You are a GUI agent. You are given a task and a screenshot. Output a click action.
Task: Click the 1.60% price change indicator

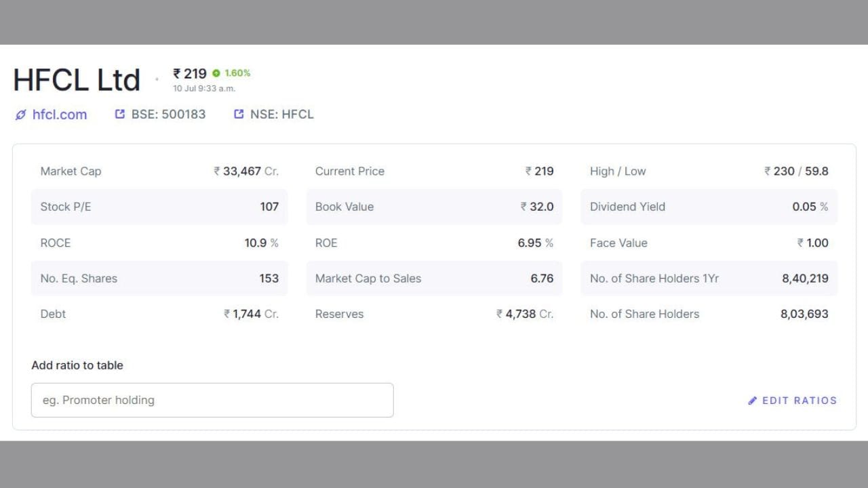click(237, 73)
